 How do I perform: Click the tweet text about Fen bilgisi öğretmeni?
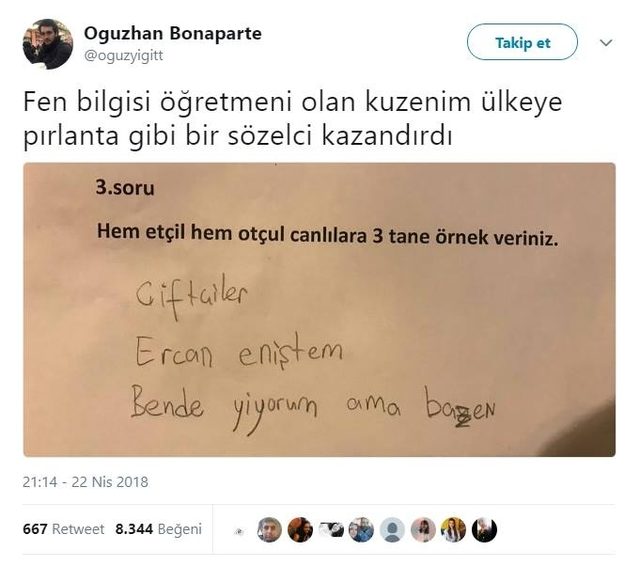(293, 119)
